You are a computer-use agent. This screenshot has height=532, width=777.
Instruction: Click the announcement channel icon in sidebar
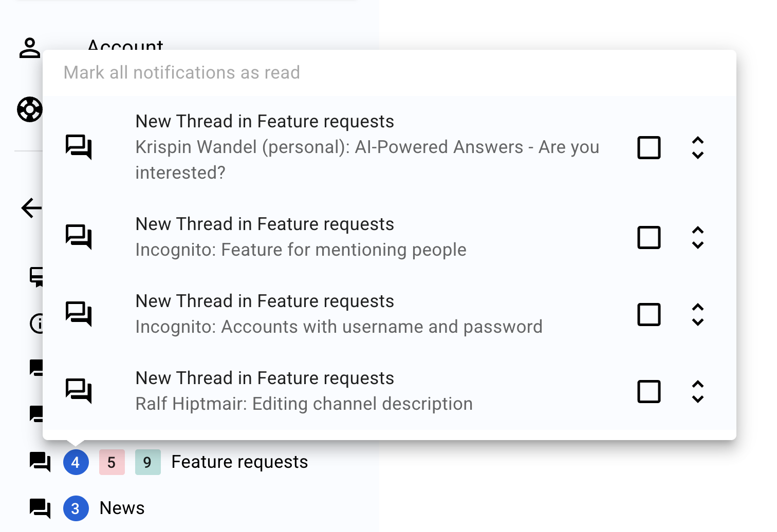[x=36, y=277]
